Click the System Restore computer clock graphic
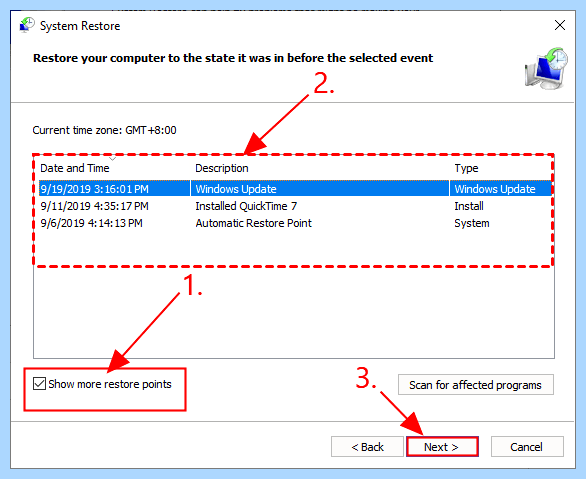586x479 pixels. [546, 68]
